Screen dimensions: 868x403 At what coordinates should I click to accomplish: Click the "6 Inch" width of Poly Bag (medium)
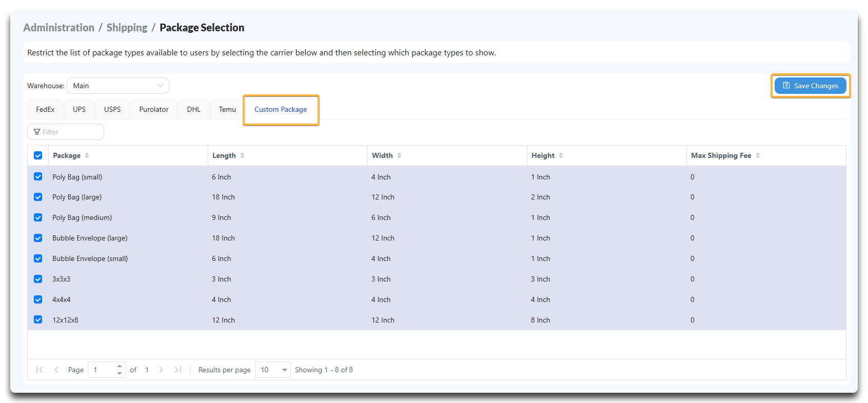tap(381, 217)
